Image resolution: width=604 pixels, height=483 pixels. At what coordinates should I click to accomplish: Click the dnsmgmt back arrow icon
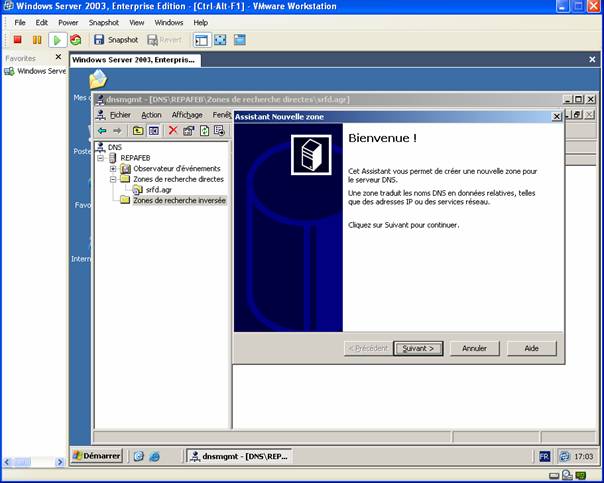102,131
